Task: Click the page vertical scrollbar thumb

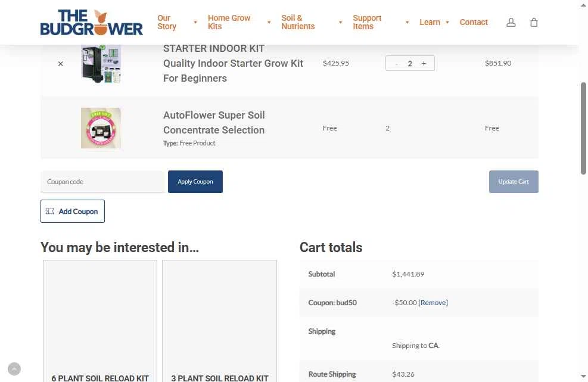Action: coord(583,128)
